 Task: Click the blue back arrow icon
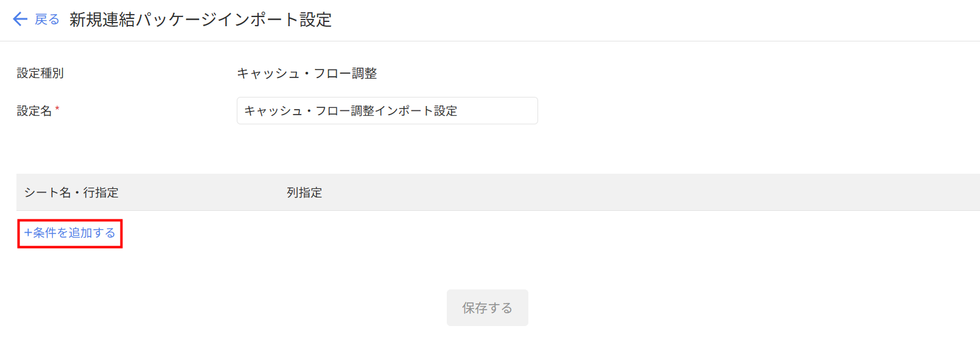tap(20, 20)
